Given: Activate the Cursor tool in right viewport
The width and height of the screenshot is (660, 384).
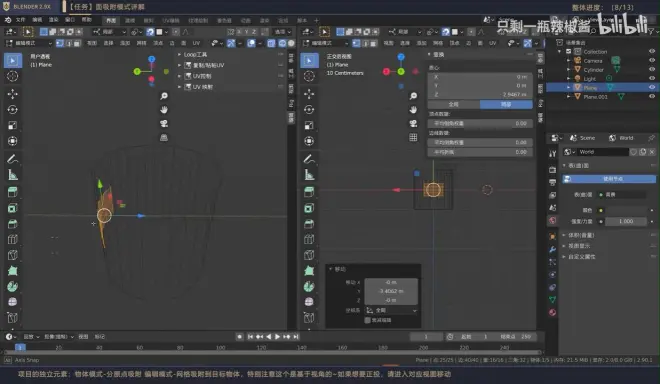Looking at the screenshot, I should [309, 76].
